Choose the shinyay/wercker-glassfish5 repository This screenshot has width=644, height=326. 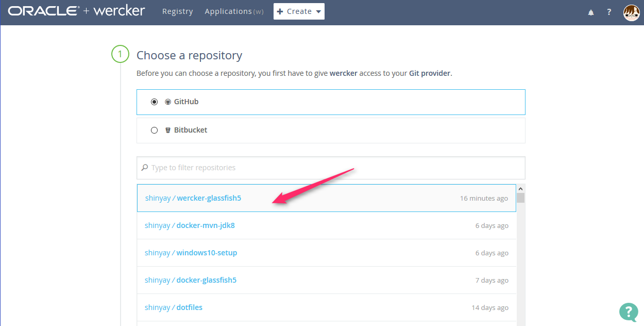point(327,198)
